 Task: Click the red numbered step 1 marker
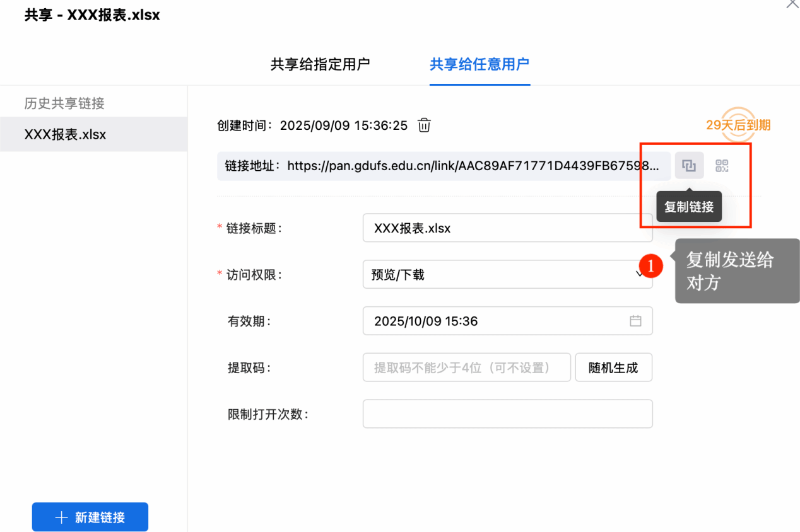click(x=651, y=266)
